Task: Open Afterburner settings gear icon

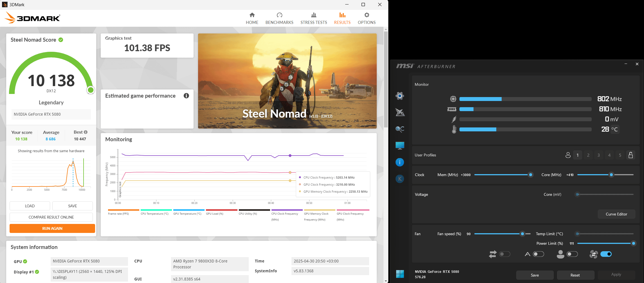Action: 400,96
